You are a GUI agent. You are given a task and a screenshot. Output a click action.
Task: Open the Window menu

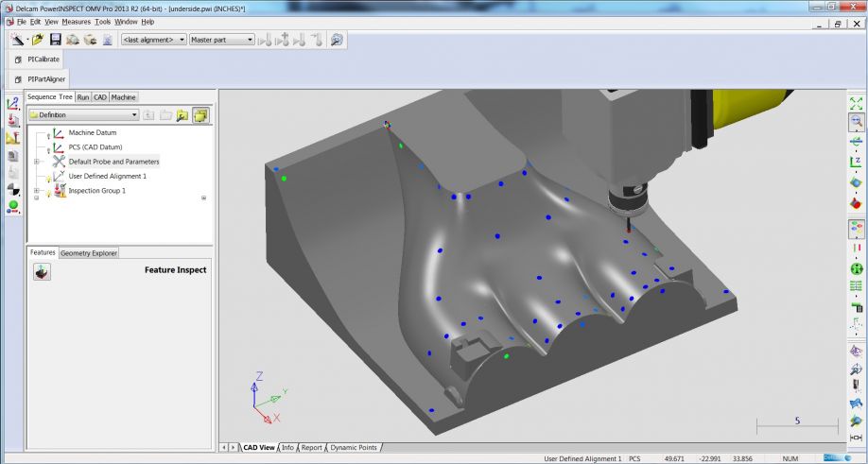tap(126, 22)
